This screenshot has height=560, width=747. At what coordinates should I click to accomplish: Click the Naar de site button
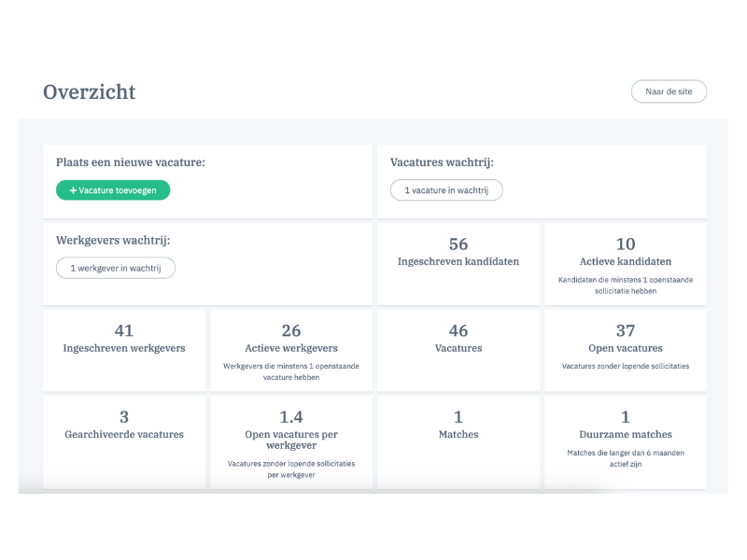(x=669, y=91)
